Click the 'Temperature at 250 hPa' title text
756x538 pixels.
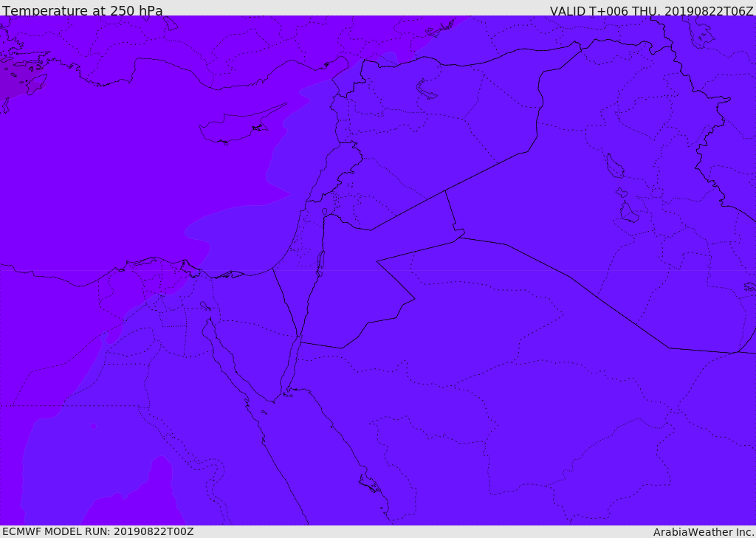click(x=83, y=10)
